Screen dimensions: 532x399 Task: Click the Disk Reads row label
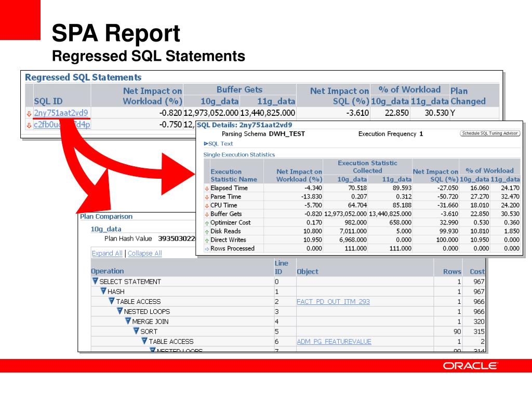coord(225,231)
